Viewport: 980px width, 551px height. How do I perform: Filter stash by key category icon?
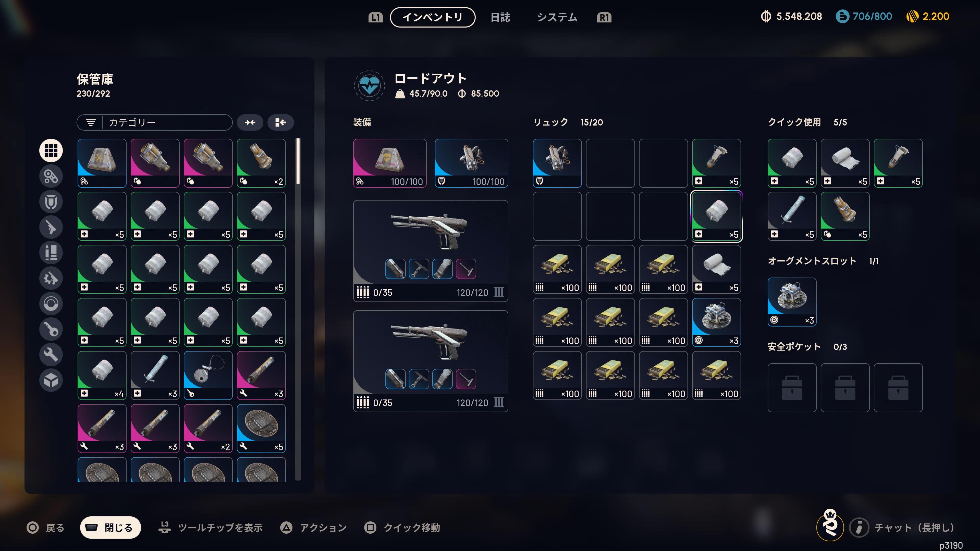coord(51,329)
